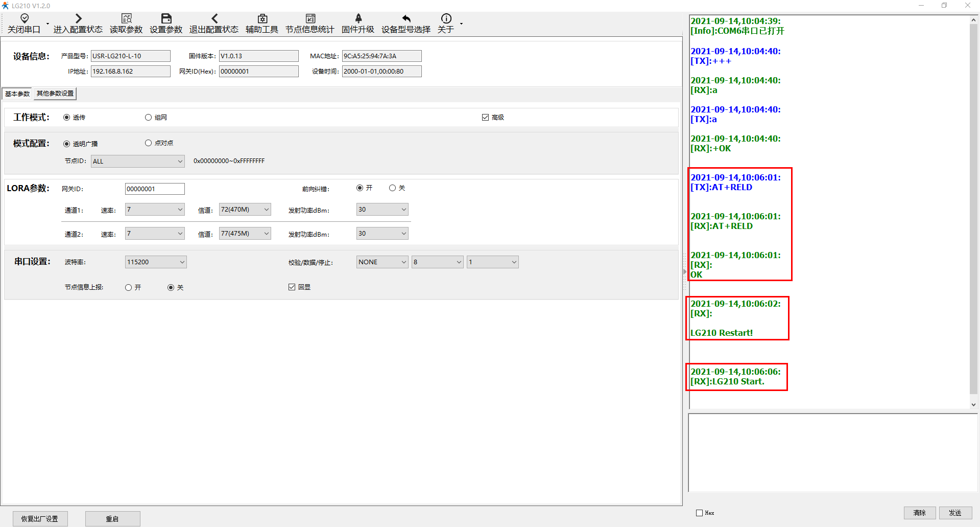980x527 pixels.
Task: Click 退出配置状态 toolbar icon
Action: coord(214,19)
